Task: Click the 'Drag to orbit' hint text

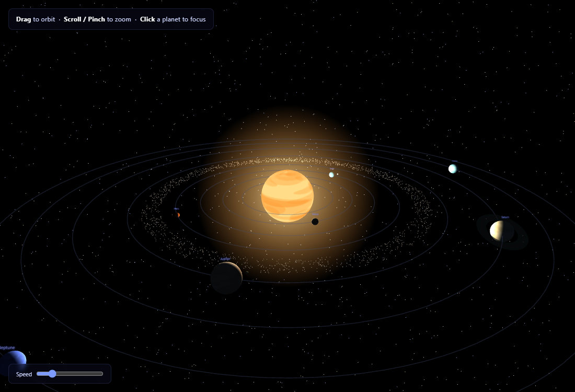Action: coord(35,19)
